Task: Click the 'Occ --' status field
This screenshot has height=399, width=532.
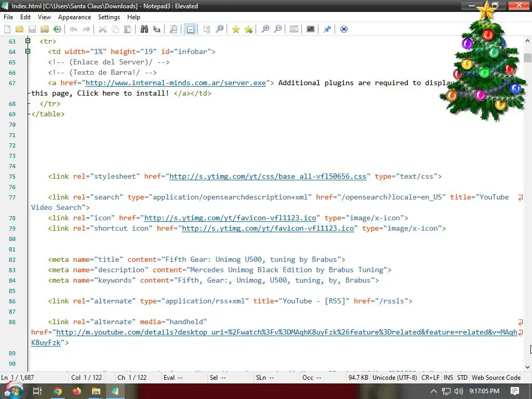Action: (312, 378)
